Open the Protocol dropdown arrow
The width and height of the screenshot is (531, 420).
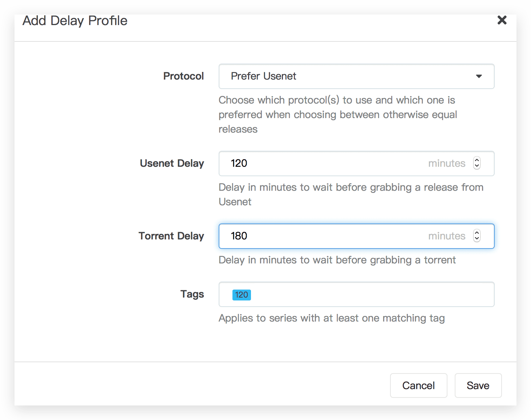[479, 76]
